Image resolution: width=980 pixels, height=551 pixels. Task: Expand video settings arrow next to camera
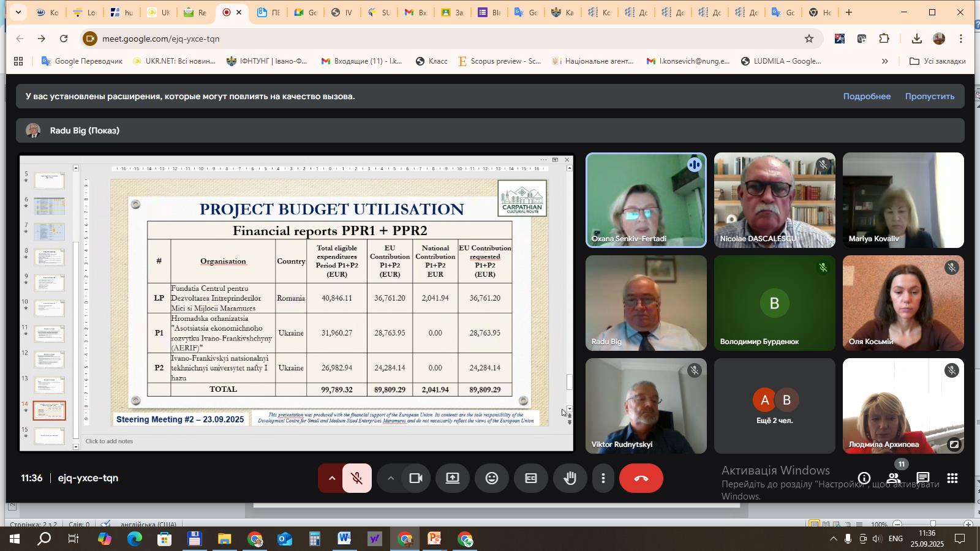point(390,479)
